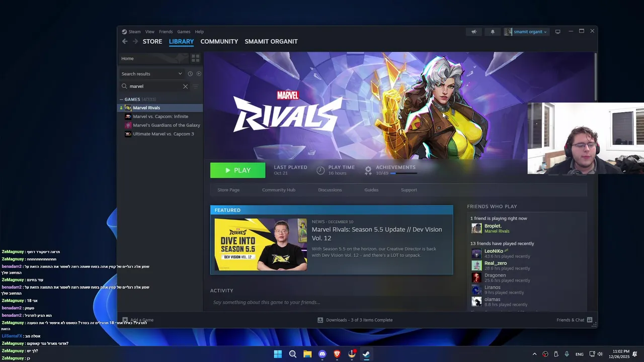The height and width of the screenshot is (362, 644).
Task: Open the Guides link
Action: [x=371, y=190]
